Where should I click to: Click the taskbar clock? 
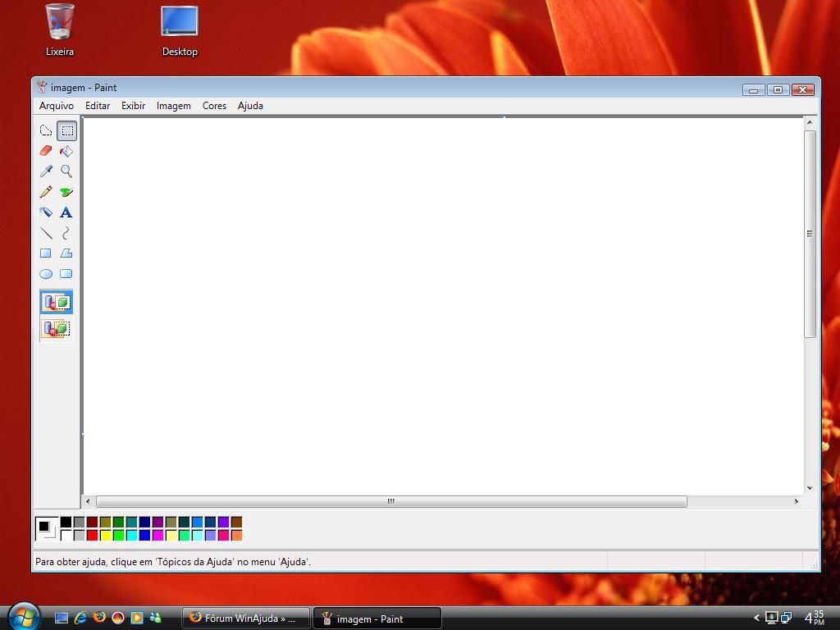pyautogui.click(x=815, y=618)
